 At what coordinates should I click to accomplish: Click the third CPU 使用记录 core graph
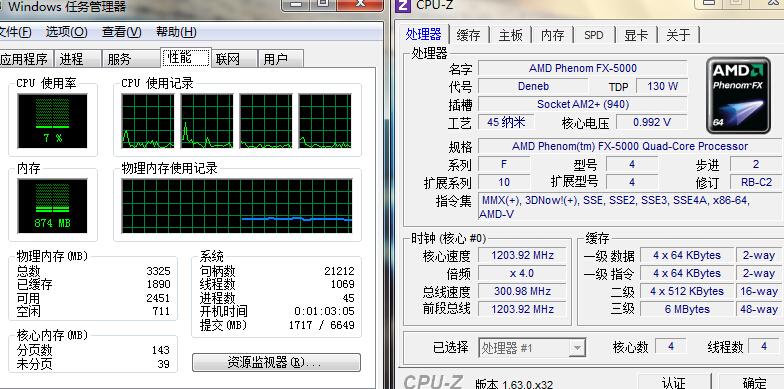266,120
